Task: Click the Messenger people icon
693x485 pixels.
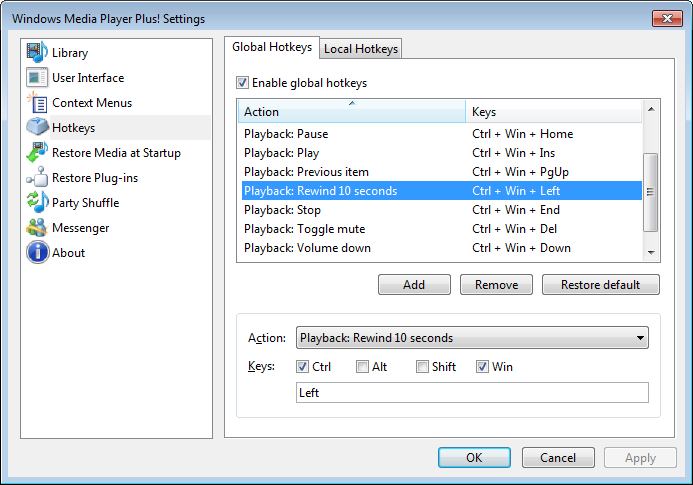Action: tap(37, 227)
